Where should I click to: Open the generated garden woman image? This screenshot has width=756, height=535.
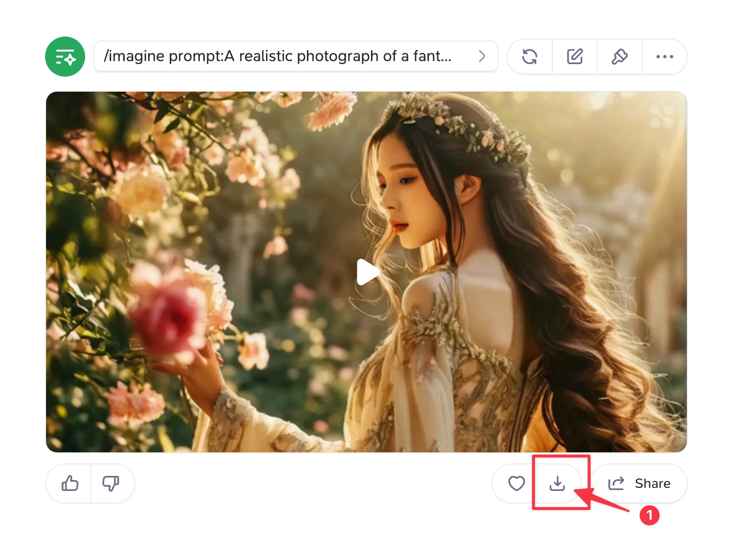366,272
